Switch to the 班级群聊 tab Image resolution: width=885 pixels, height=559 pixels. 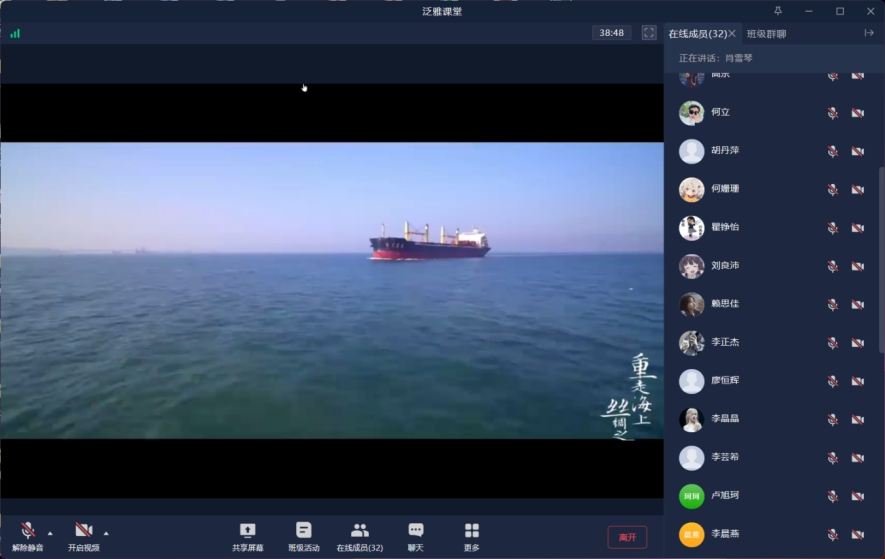click(x=766, y=34)
